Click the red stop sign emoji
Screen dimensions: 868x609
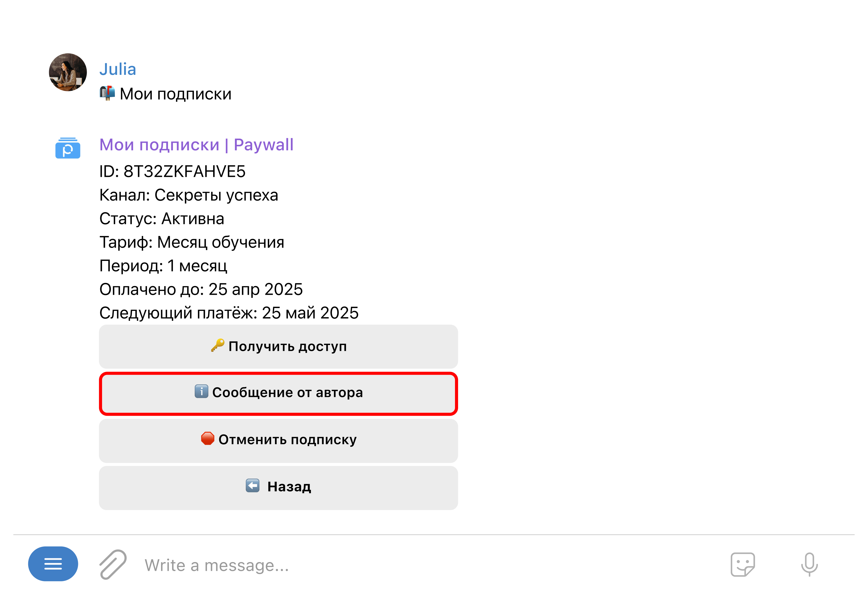208,439
